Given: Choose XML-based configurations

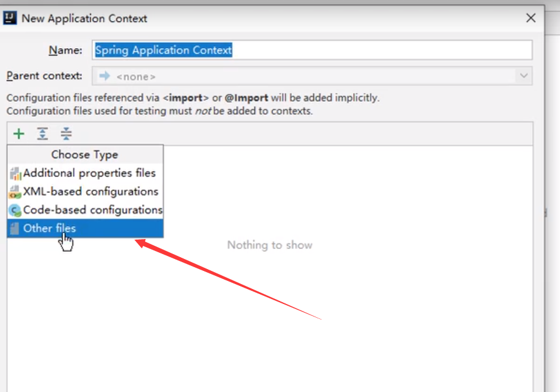Looking at the screenshot, I should 86,192.
